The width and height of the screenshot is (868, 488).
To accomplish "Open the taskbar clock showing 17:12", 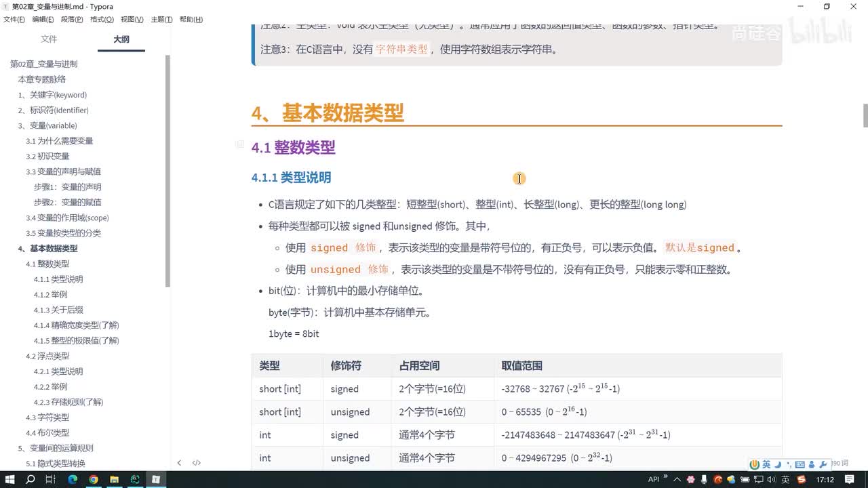I will tap(825, 480).
